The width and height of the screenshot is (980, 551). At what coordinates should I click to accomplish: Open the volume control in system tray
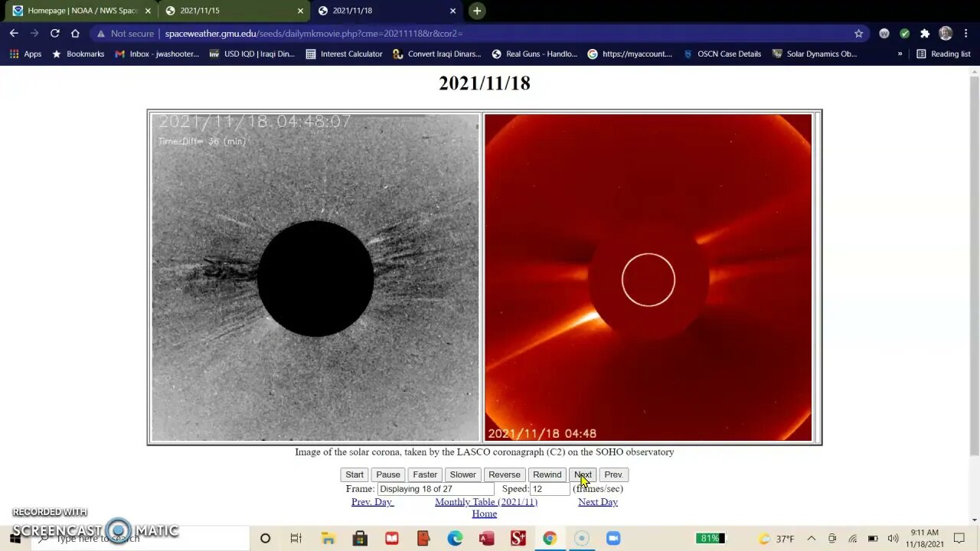coord(893,539)
